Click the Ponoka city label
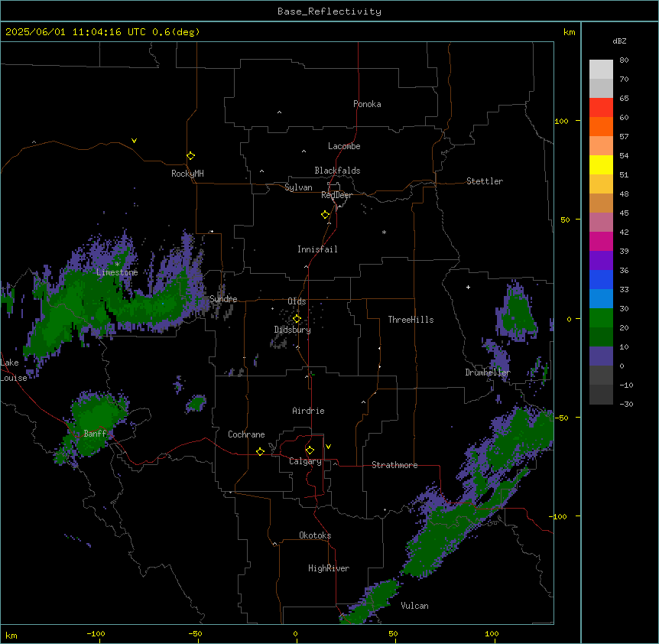Screen dimensions: 659x644 click(x=367, y=104)
